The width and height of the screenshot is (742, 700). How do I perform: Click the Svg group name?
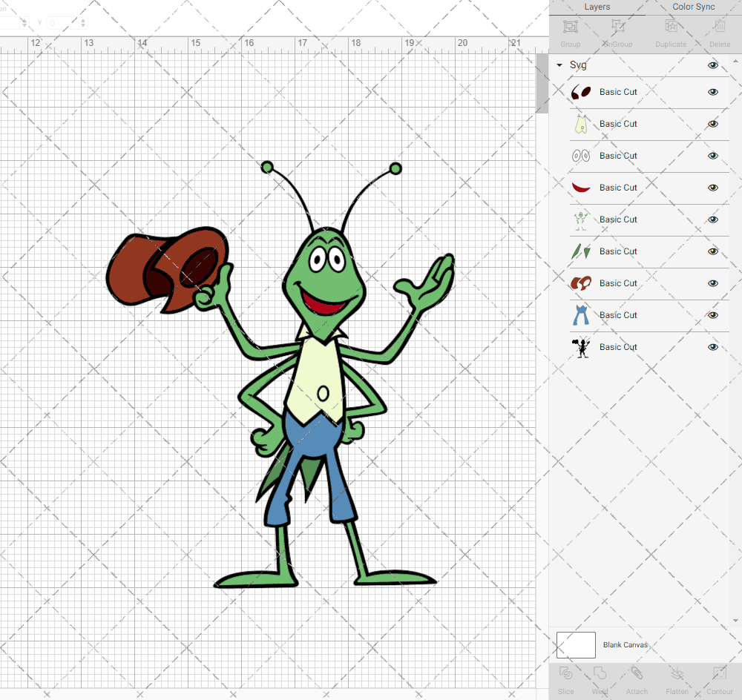tap(578, 65)
